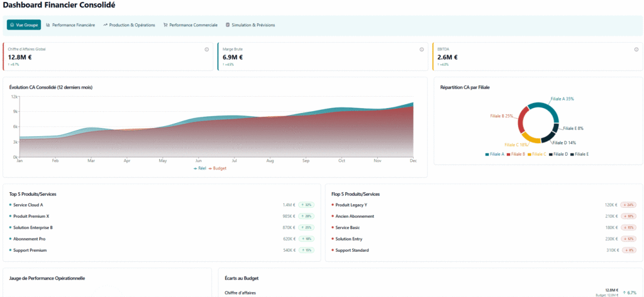Screen dimensions: 644x297
Task: Switch to Performance Financière tab
Action: point(70,25)
